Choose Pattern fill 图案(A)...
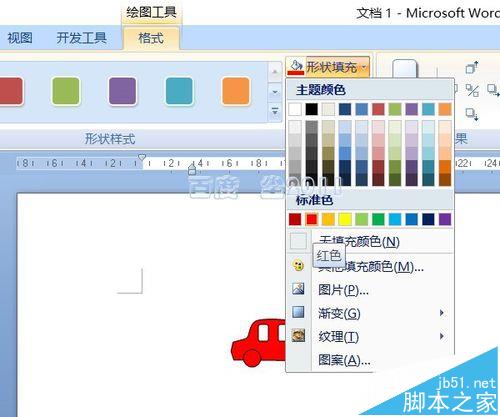 (x=370, y=360)
